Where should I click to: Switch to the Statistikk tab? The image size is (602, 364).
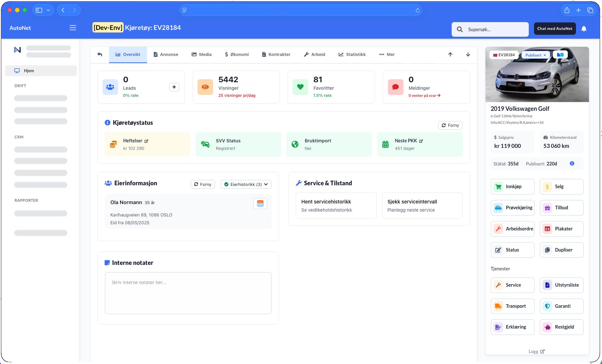(352, 54)
